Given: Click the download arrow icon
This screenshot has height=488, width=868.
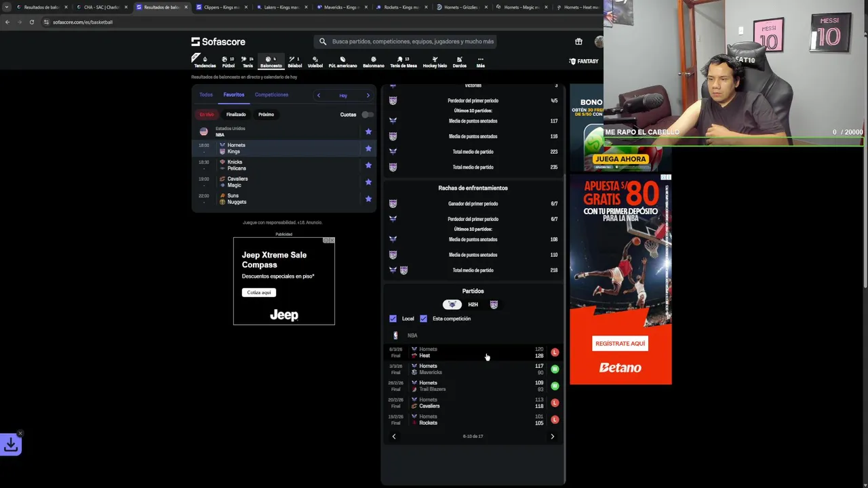Looking at the screenshot, I should click(11, 445).
